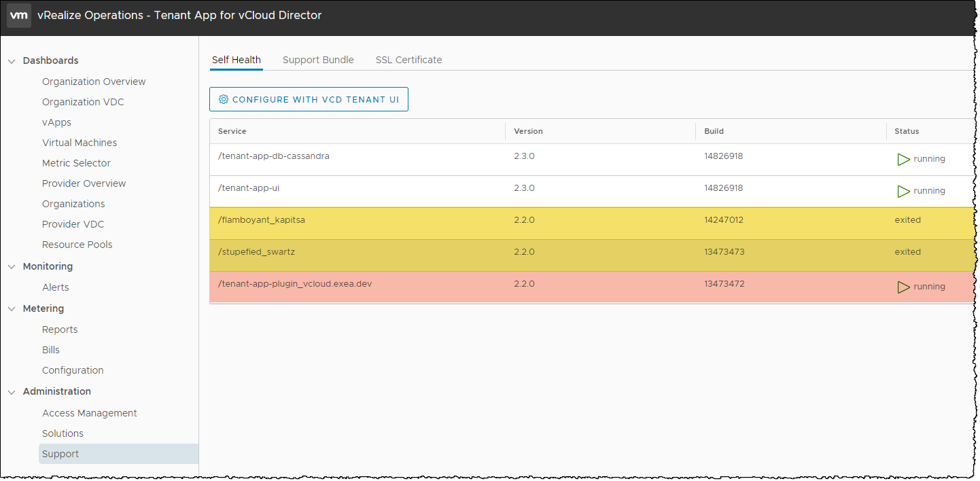Switch to the Support Bundle tab
980x481 pixels.
pyautogui.click(x=318, y=60)
